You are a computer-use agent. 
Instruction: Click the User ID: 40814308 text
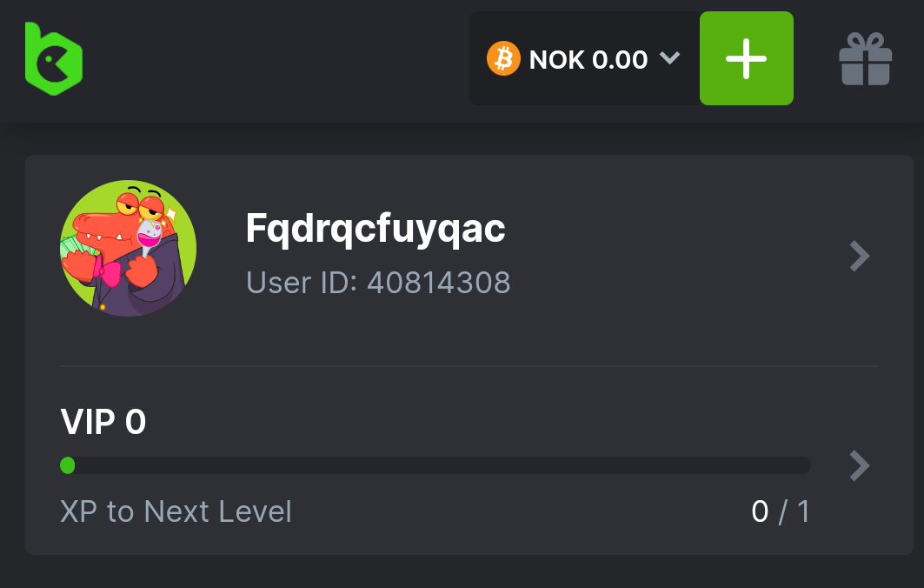[x=378, y=283]
